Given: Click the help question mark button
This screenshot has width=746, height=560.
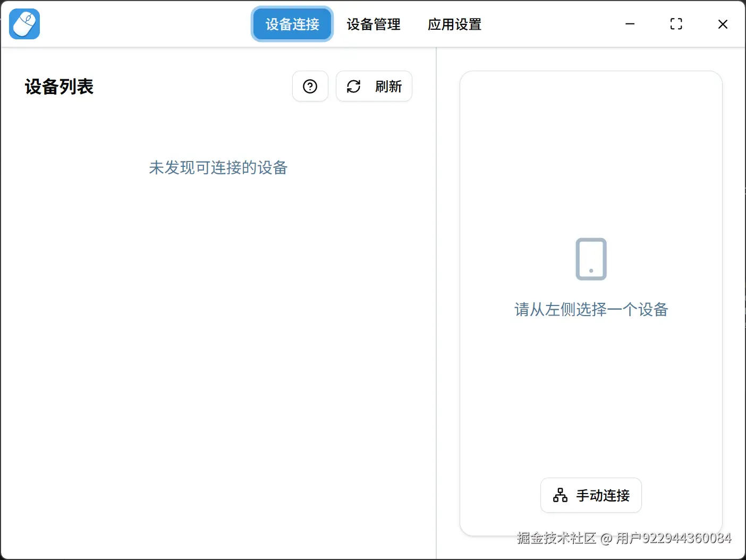Looking at the screenshot, I should pyautogui.click(x=310, y=86).
